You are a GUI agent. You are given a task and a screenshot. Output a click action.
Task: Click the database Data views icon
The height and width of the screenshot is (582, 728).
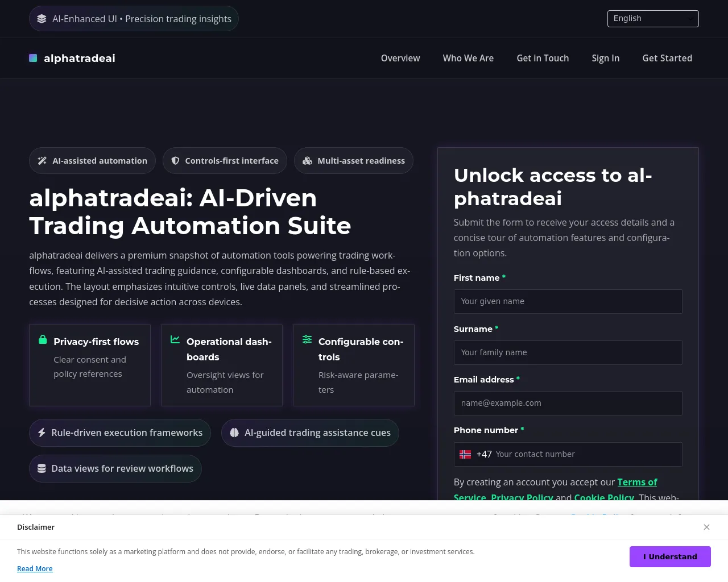(42, 468)
